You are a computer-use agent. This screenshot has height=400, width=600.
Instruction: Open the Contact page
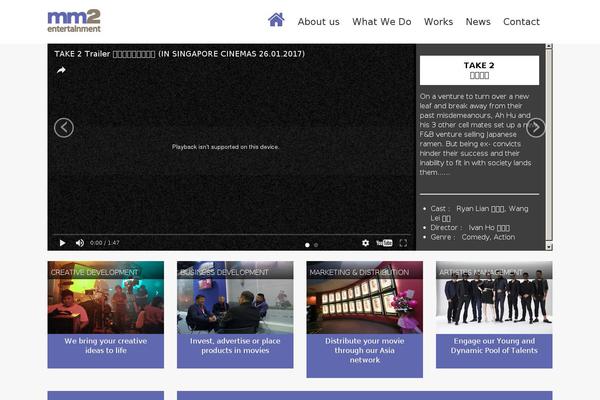click(521, 22)
